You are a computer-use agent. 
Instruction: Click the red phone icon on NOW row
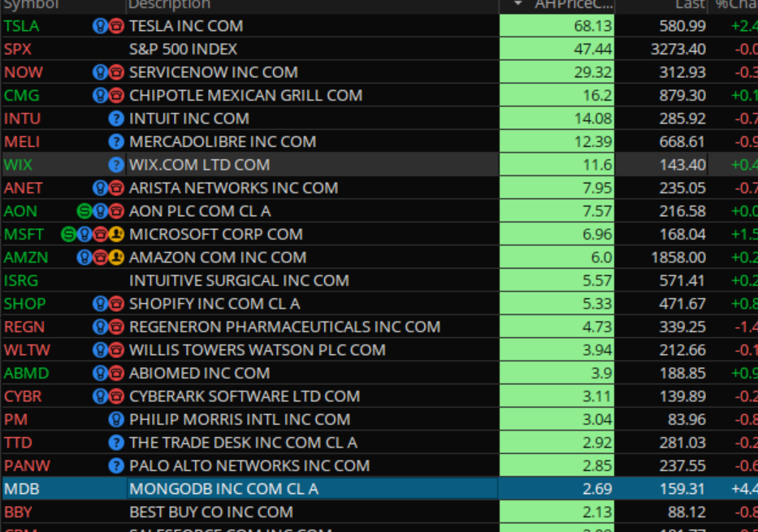116,72
